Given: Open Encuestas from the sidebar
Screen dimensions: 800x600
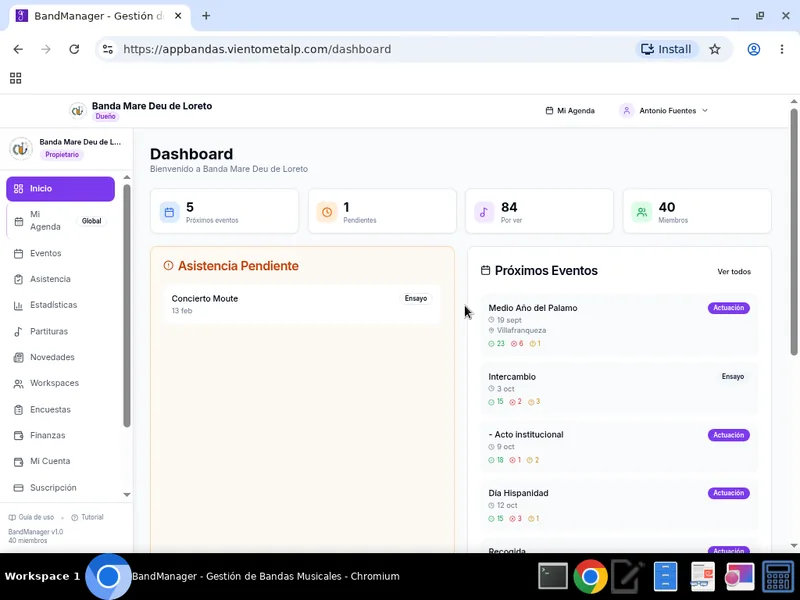Looking at the screenshot, I should (x=60, y=410).
